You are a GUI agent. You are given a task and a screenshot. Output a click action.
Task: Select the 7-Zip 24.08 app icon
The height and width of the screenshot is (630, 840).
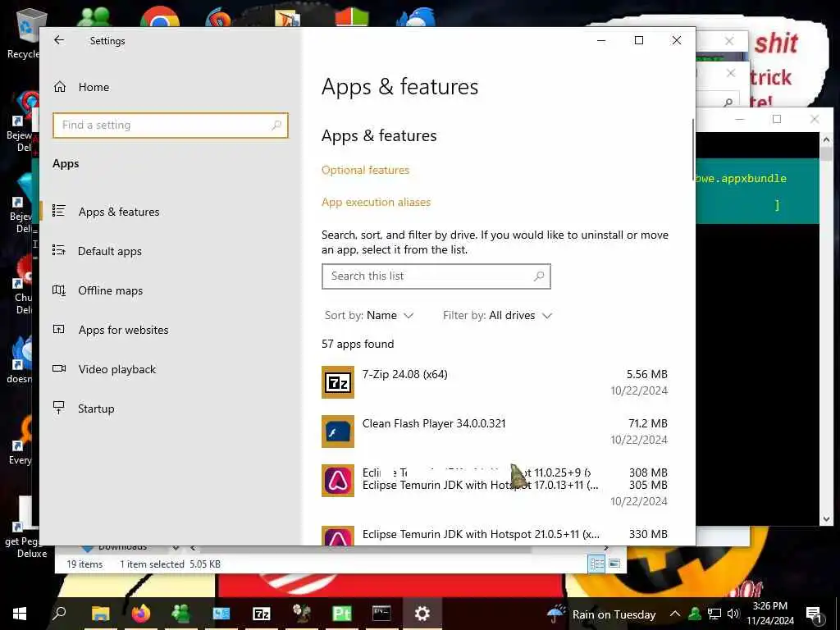point(337,382)
